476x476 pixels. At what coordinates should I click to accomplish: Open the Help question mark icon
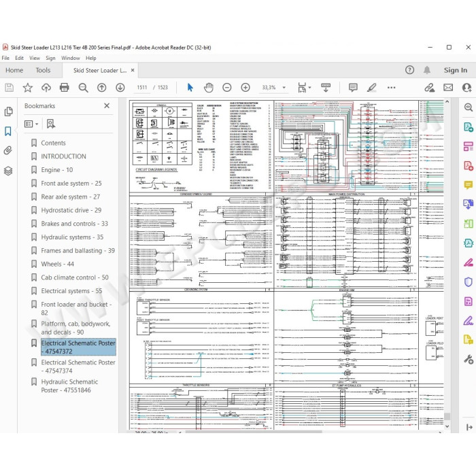point(409,70)
